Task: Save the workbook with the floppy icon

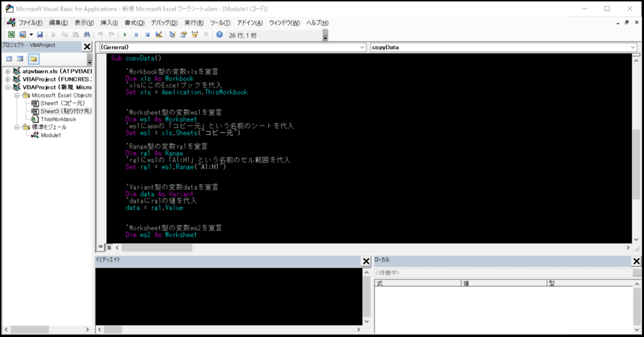Action: 40,34
